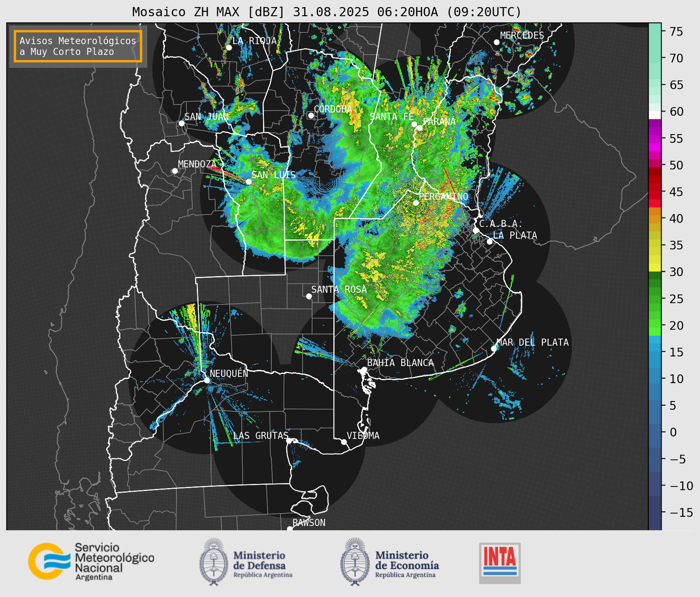Click the La Plata city marker dot
This screenshot has height=597, width=700.
click(x=490, y=242)
